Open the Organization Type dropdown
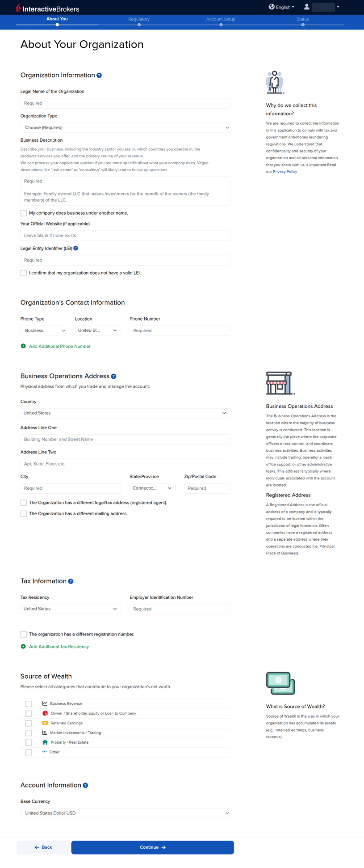The height and width of the screenshot is (868, 364). 125,128
